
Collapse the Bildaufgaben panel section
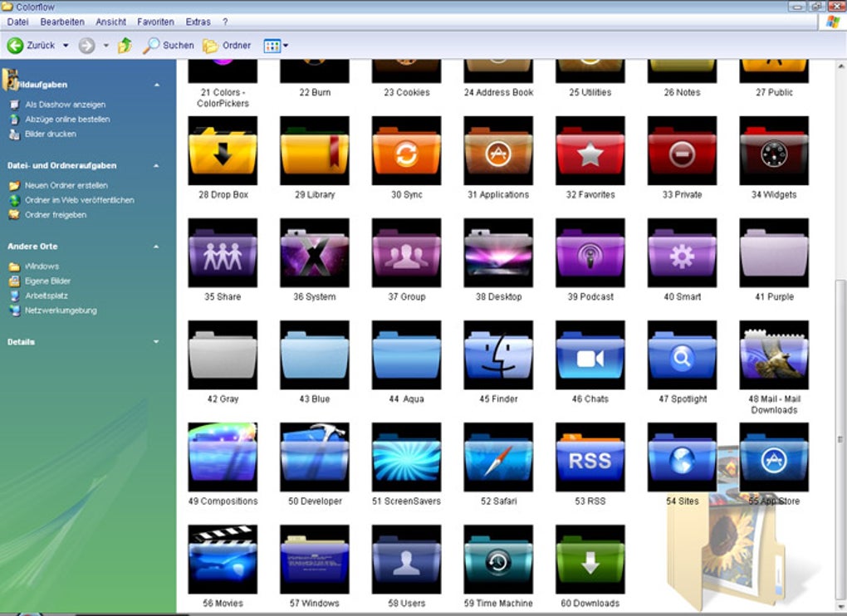[157, 85]
